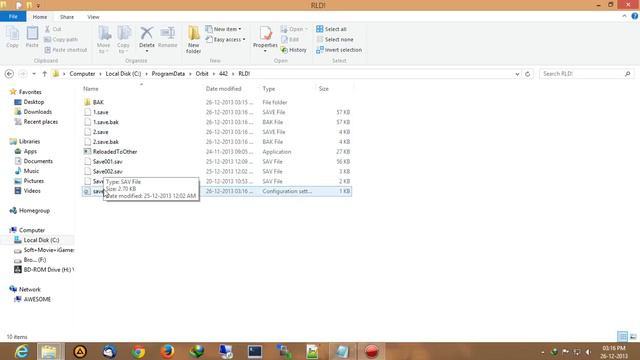
Task: Sort by the Size column header
Action: pyautogui.click(x=324, y=89)
